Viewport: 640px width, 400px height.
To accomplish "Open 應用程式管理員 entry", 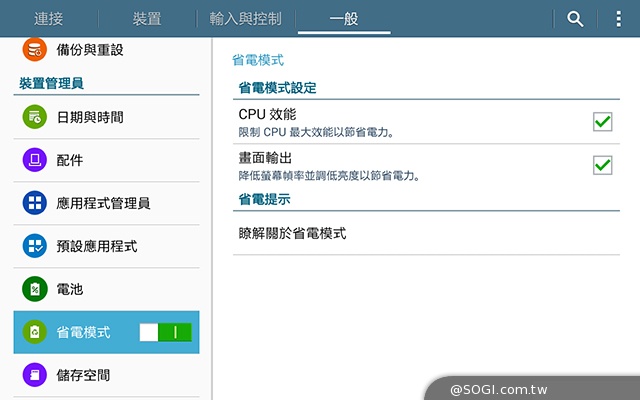I will pos(106,203).
